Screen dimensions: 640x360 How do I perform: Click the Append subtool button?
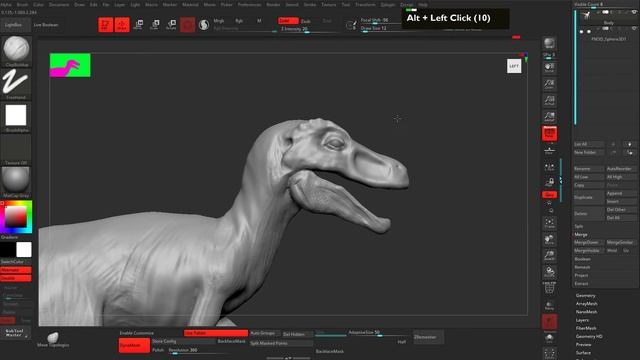point(621,193)
